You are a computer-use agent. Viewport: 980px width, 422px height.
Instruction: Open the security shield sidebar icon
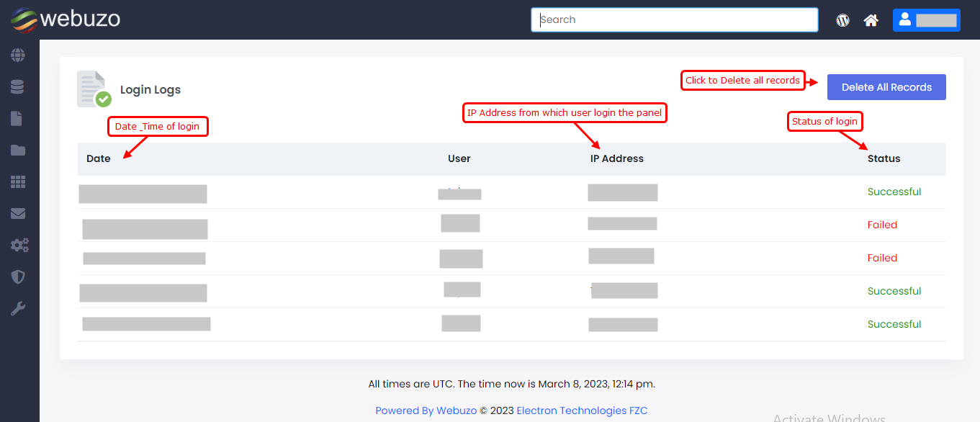click(x=18, y=277)
